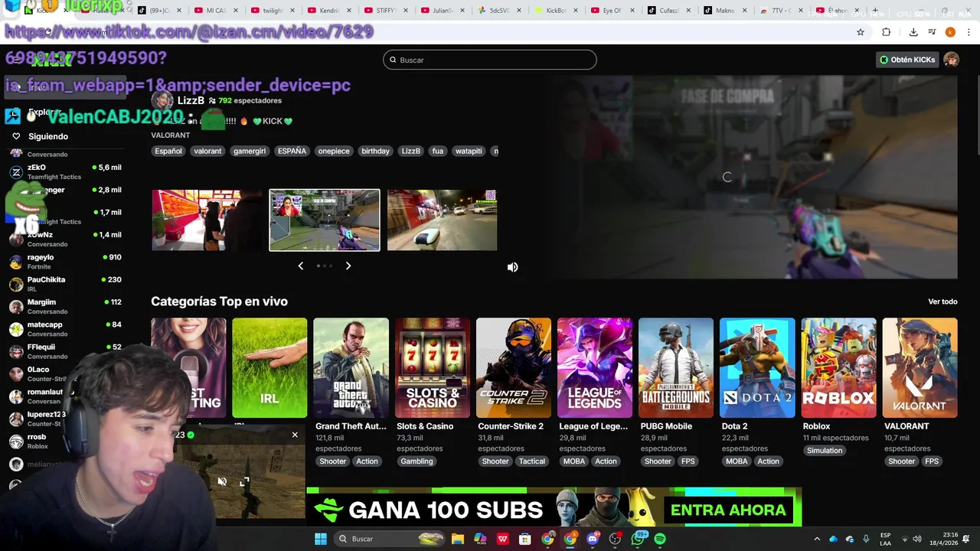The image size is (980, 551).
Task: Open WhatsApp from the taskbar
Action: coord(638,539)
